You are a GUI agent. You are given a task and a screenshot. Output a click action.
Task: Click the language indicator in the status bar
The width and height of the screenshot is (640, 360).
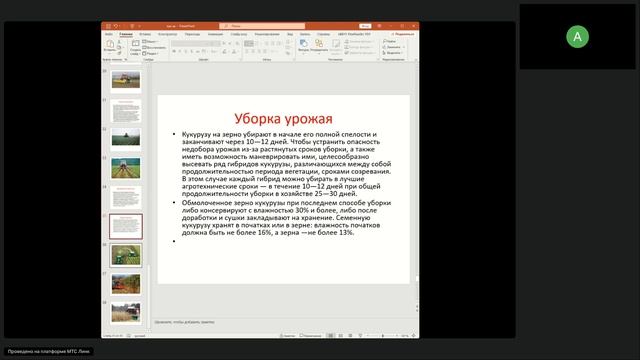click(x=140, y=336)
